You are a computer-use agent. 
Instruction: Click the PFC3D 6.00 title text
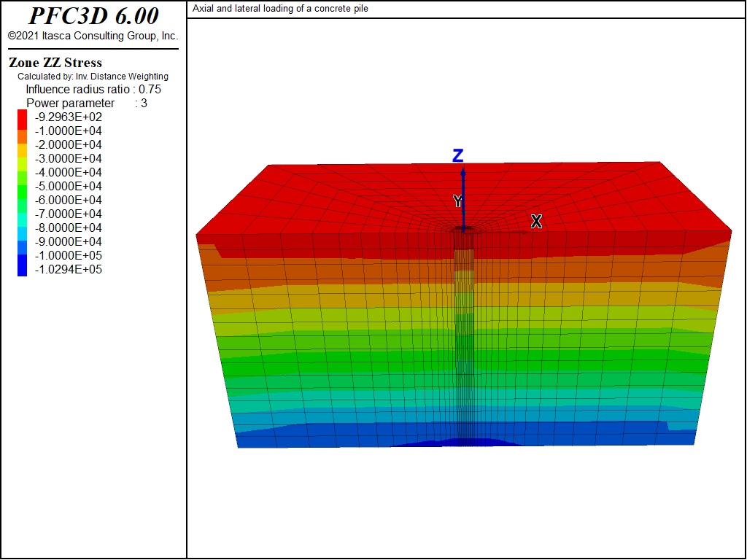[93, 16]
